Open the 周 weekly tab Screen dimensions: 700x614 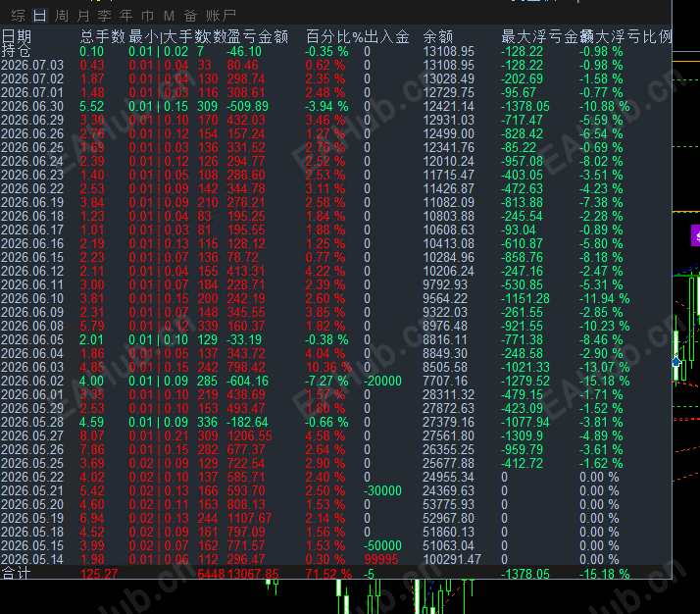(x=61, y=16)
